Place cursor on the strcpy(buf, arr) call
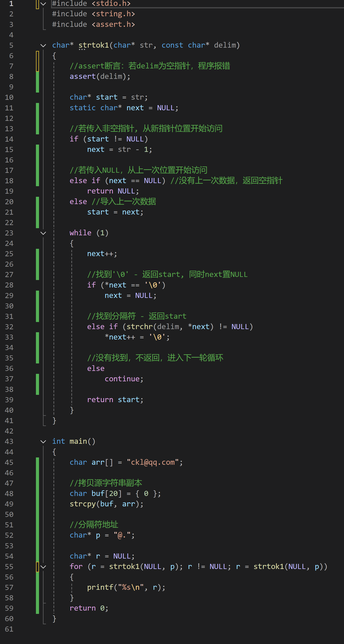The width and height of the screenshot is (344, 644). 105,504
